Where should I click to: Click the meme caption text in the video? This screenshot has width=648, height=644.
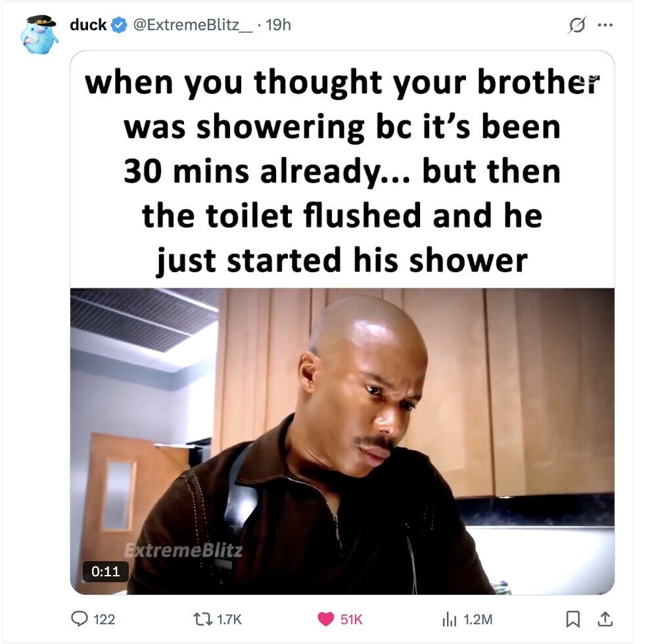pyautogui.click(x=342, y=171)
